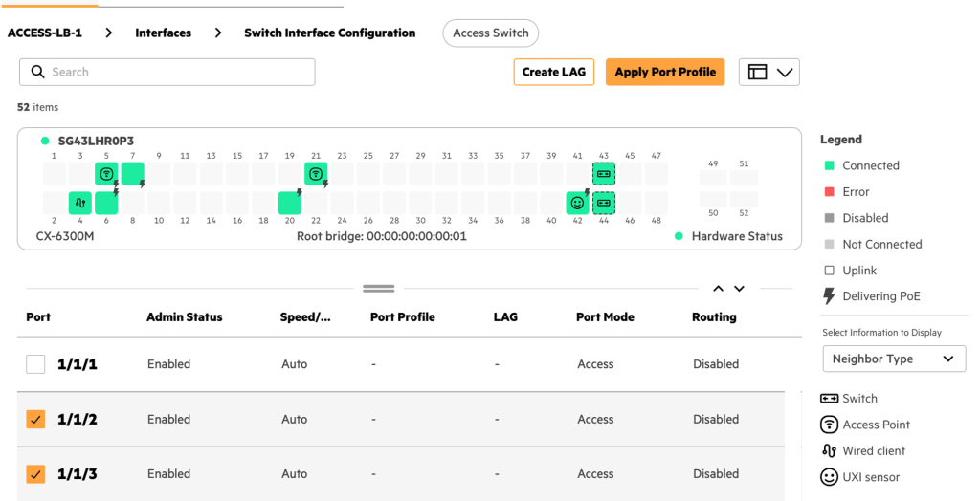Collapse panel with the up chevron
This screenshot has width=980, height=501.
coord(718,289)
